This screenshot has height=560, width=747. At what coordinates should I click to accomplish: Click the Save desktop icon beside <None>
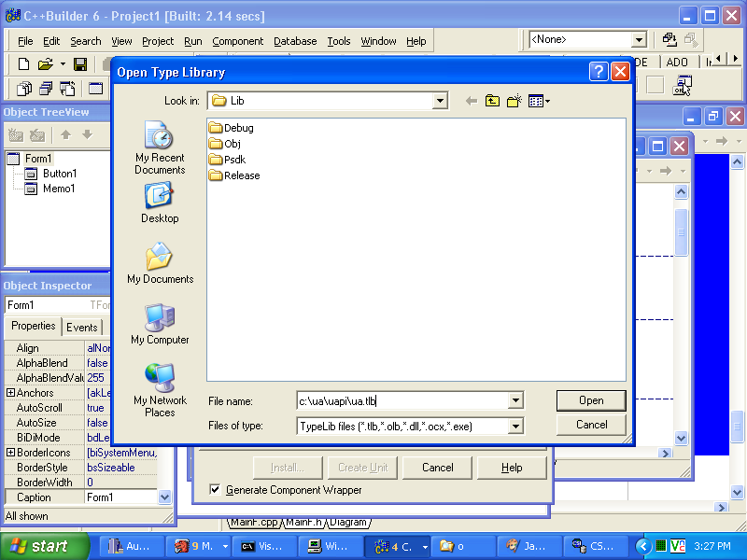tap(669, 40)
